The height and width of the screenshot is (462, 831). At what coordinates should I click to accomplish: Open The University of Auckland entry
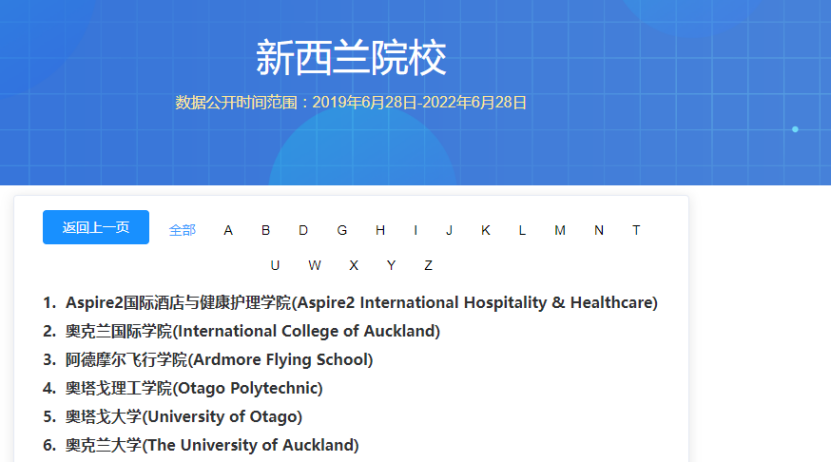point(212,445)
